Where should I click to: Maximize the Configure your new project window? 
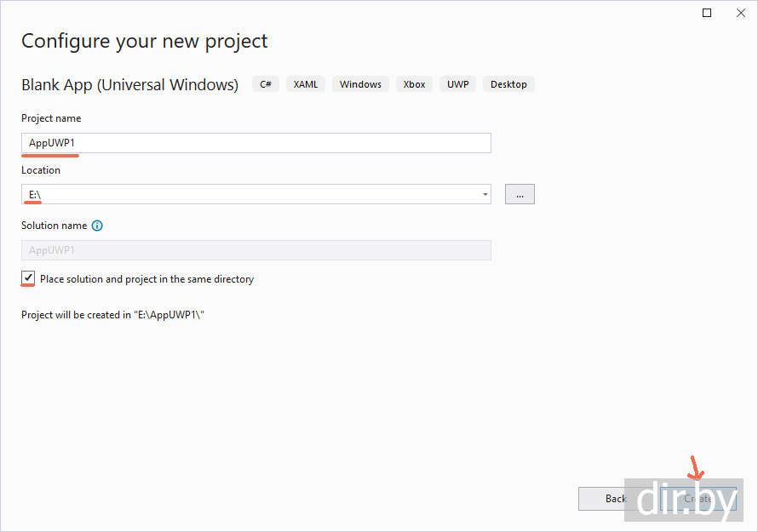(707, 13)
